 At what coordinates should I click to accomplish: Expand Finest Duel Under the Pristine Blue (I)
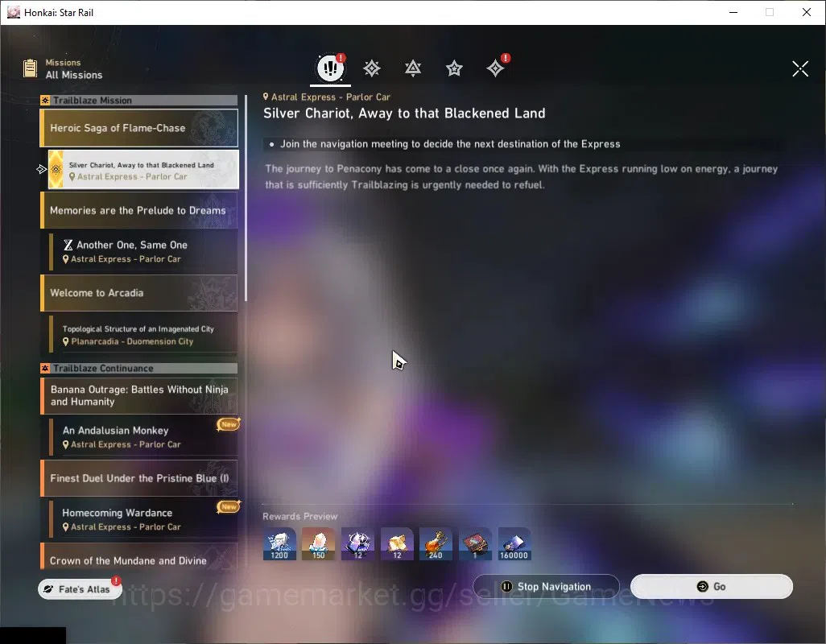(x=139, y=478)
